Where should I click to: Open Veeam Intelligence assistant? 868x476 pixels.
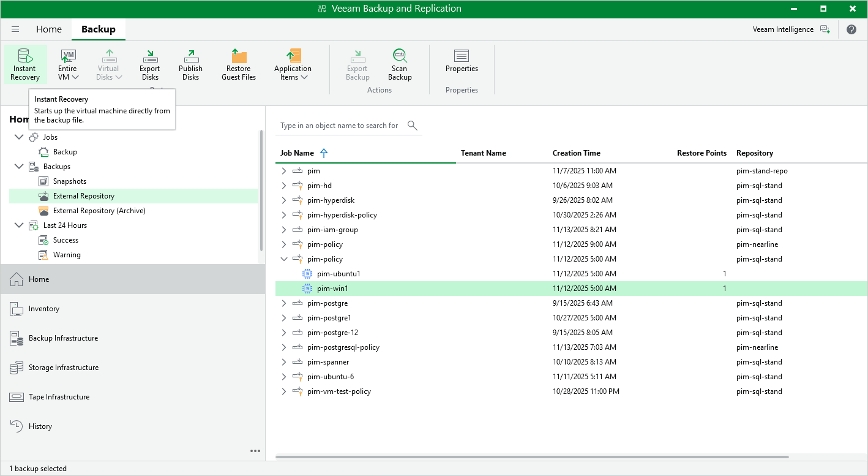point(791,29)
